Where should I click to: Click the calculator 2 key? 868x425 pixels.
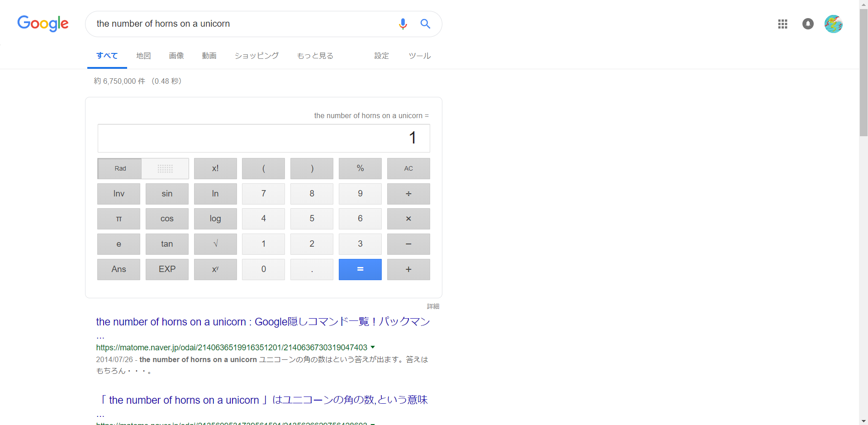[312, 244]
